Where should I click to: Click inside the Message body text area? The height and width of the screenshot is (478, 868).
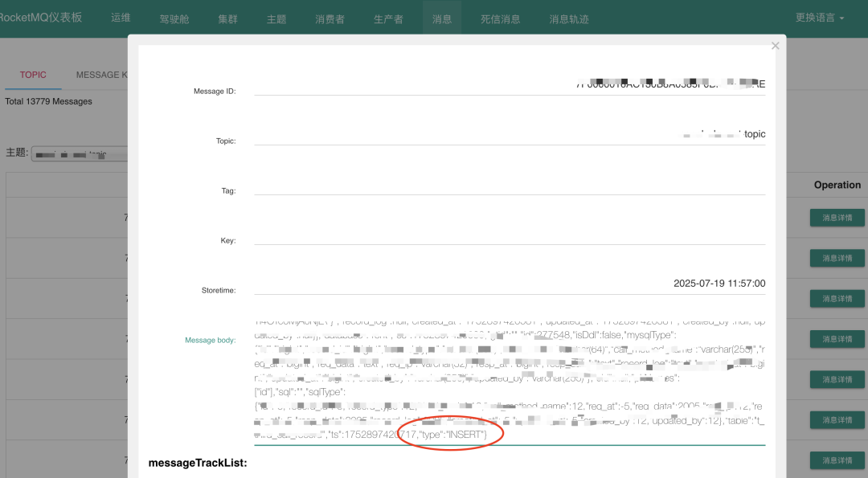click(510, 382)
